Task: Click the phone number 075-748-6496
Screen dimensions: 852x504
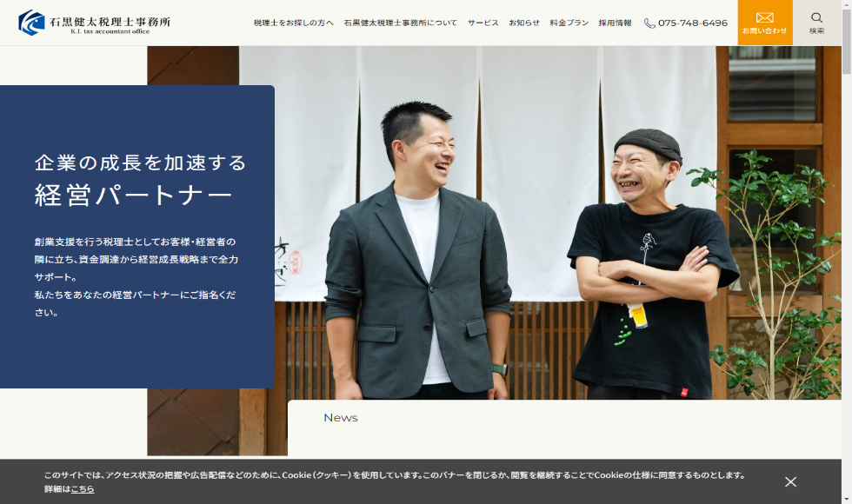Action: (693, 23)
